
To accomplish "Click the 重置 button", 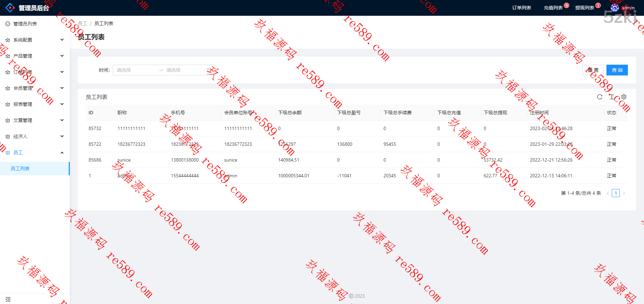I will coord(593,70).
